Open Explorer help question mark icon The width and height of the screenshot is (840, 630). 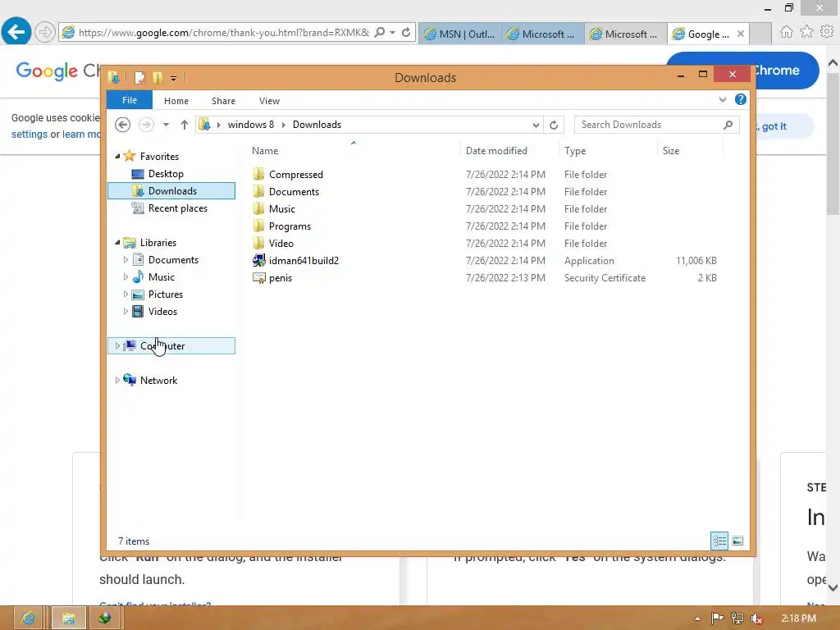(741, 99)
